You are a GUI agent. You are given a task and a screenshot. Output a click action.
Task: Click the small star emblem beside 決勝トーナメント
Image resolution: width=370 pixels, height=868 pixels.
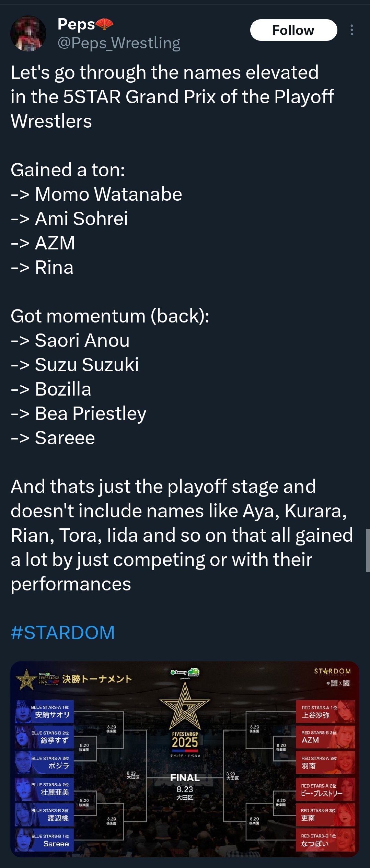click(x=26, y=679)
